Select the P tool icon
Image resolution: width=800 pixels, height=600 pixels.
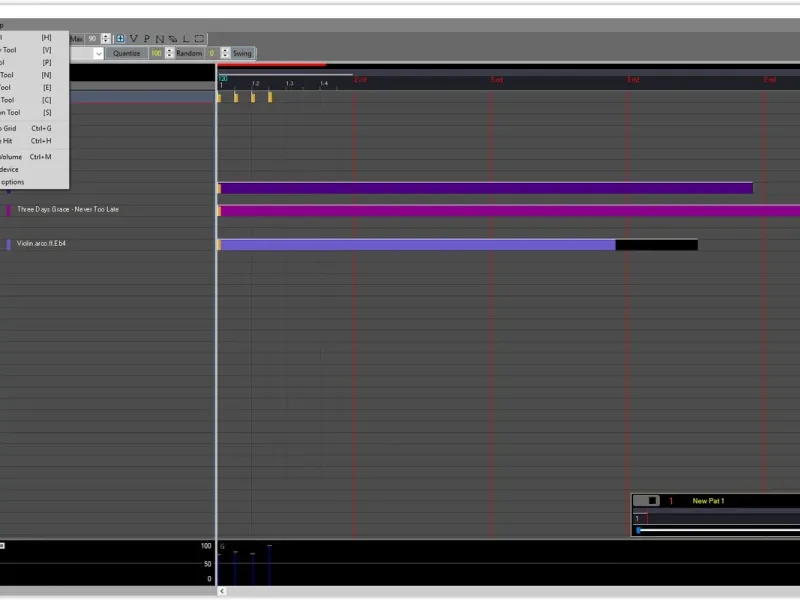pos(146,39)
